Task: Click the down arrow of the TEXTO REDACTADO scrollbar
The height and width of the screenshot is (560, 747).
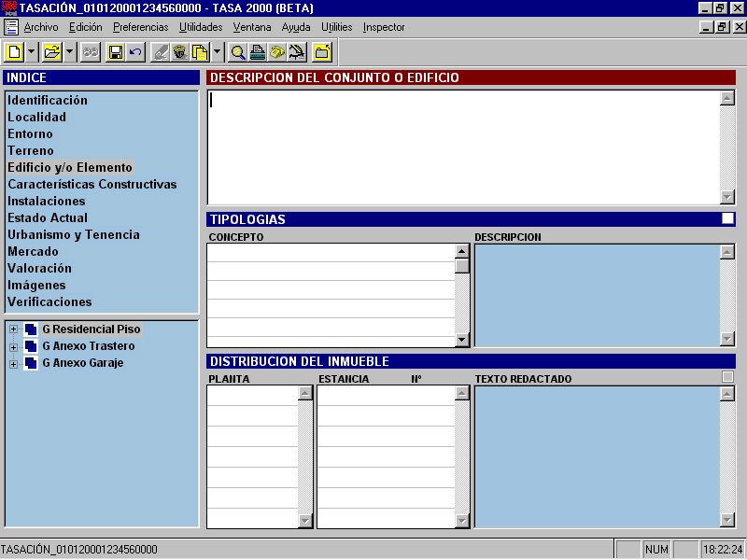Action: coord(727,520)
